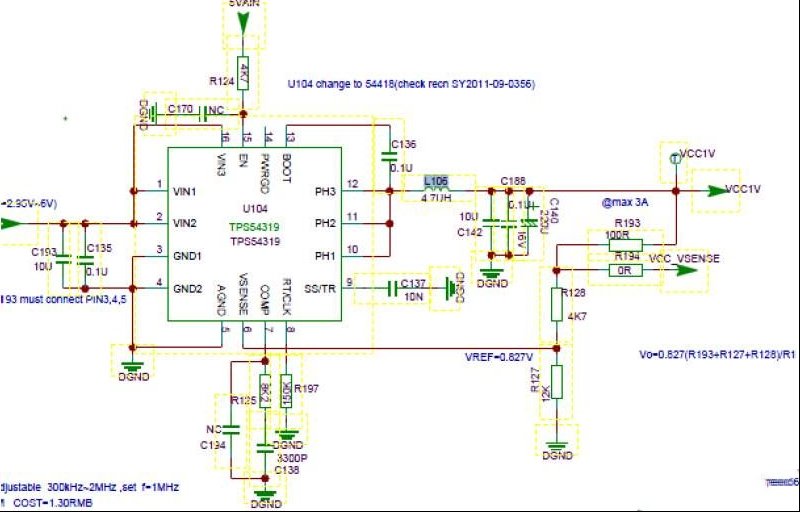The image size is (800, 512).
Task: Click the R127 12K resistor symbol
Action: [x=557, y=381]
